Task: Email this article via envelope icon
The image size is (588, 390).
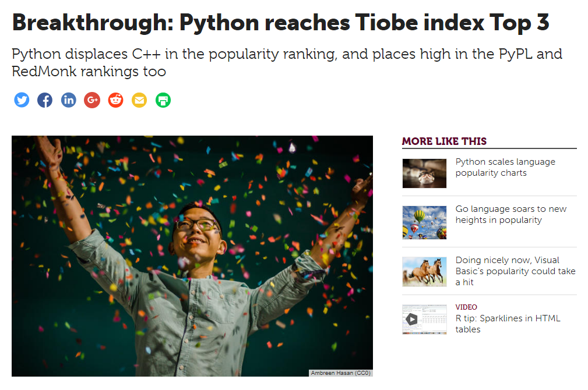Action: pyautogui.click(x=139, y=100)
